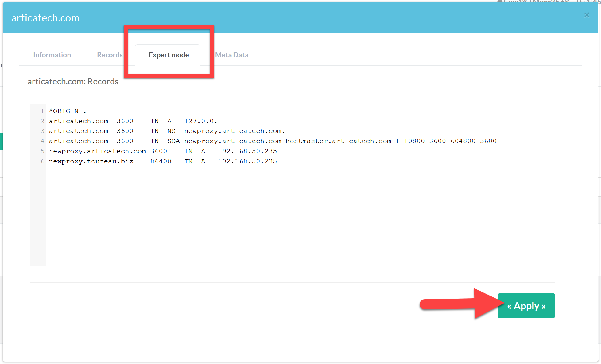Viewport: 601px width, 364px height.
Task: Click the SOA keyword in line 4
Action: tap(173, 141)
